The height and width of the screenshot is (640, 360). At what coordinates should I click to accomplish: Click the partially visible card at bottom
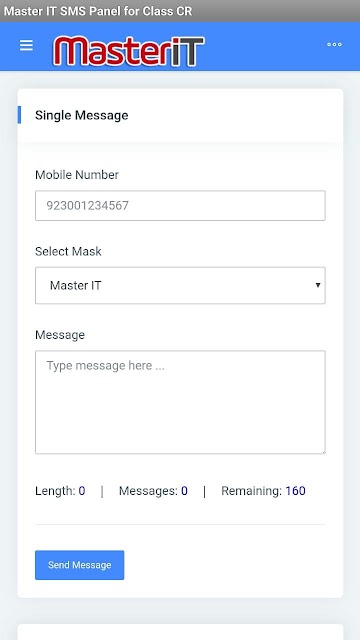[x=180, y=632]
